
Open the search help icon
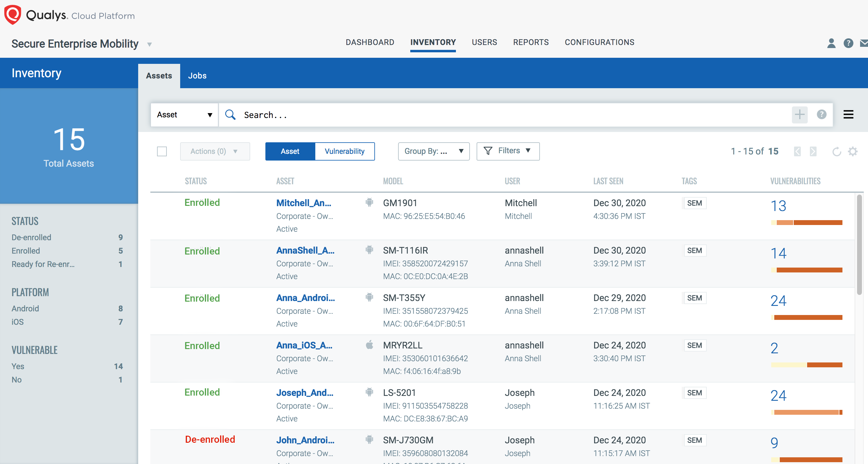821,115
